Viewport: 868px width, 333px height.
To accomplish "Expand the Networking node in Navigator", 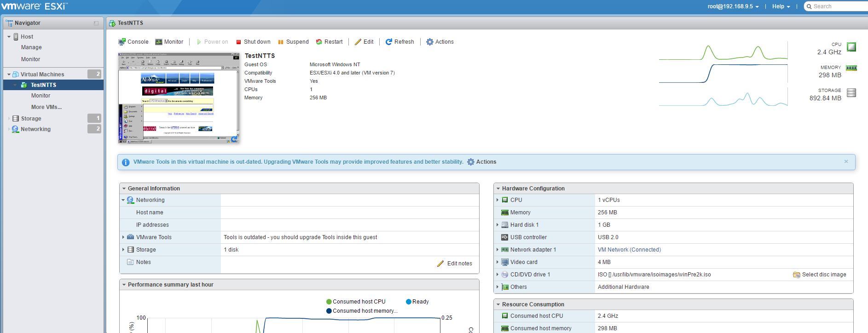I will click(x=9, y=129).
